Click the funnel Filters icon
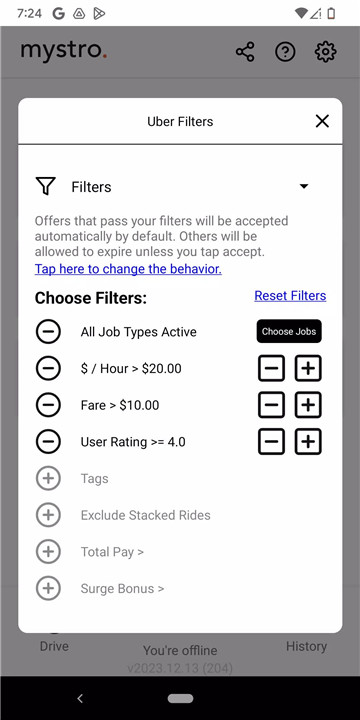The width and height of the screenshot is (360, 720). (45, 186)
